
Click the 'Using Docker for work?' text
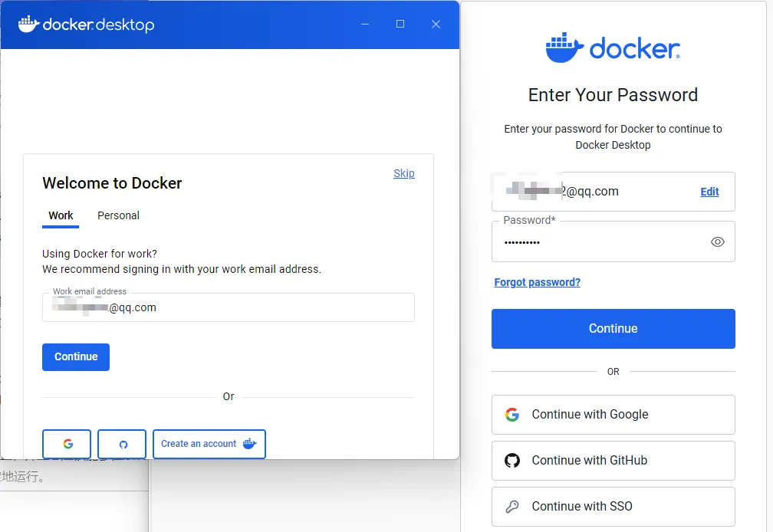coord(100,254)
